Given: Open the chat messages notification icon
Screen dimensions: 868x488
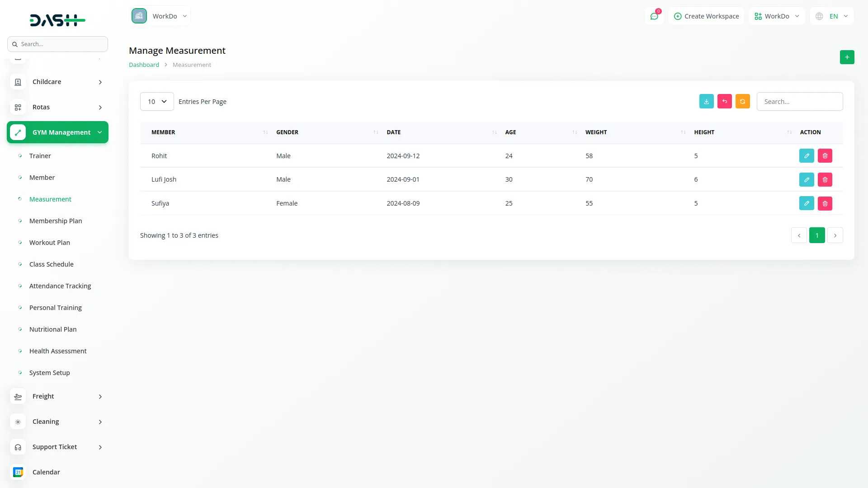Looking at the screenshot, I should (654, 16).
